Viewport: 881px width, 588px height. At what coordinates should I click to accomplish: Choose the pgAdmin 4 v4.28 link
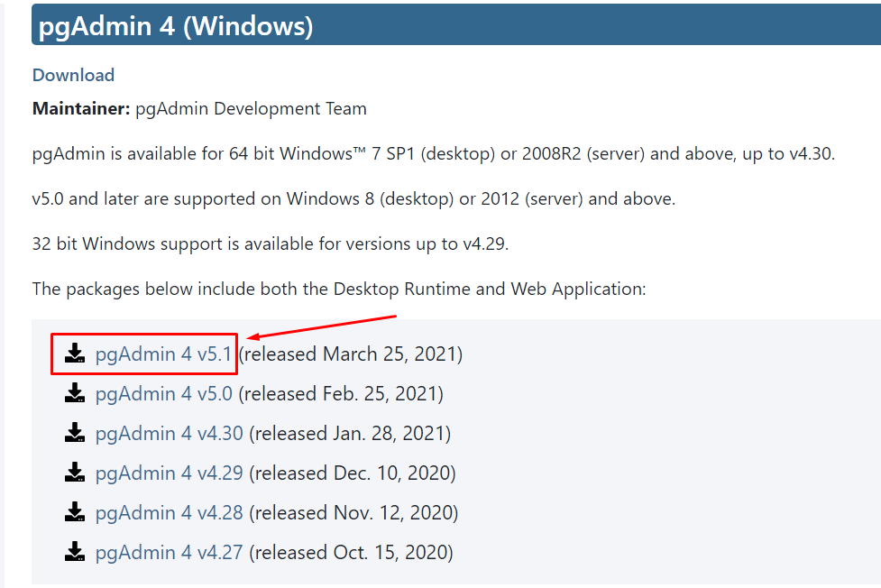[170, 513]
